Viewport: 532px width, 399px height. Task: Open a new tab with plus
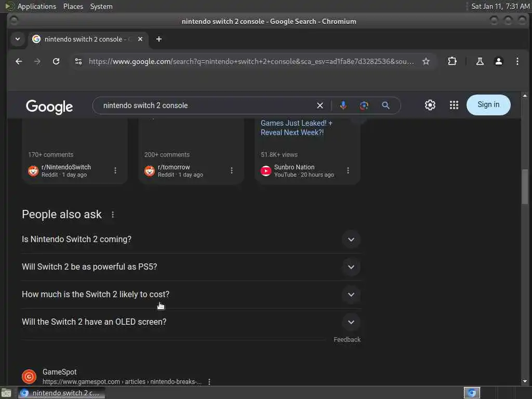[159, 39]
